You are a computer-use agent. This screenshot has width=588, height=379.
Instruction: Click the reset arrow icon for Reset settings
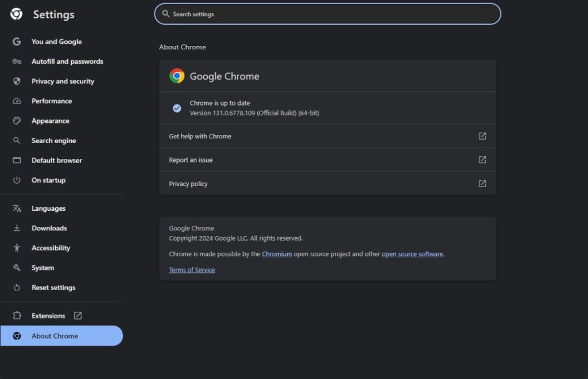click(17, 288)
